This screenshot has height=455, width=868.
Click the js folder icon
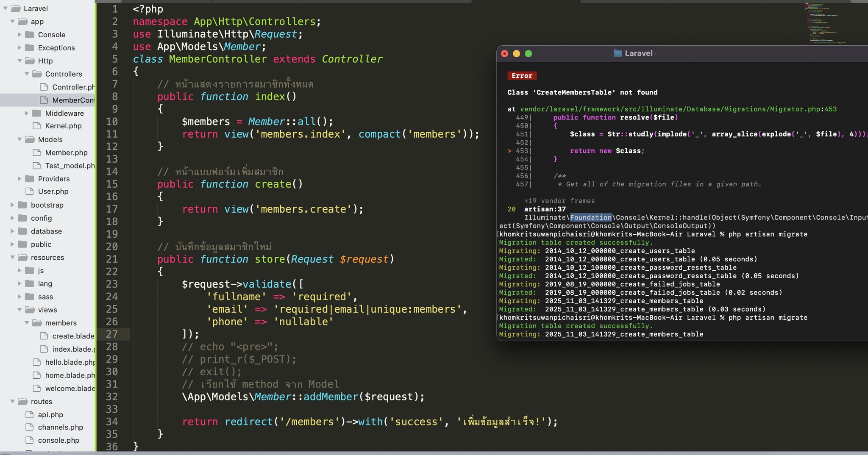coord(30,270)
